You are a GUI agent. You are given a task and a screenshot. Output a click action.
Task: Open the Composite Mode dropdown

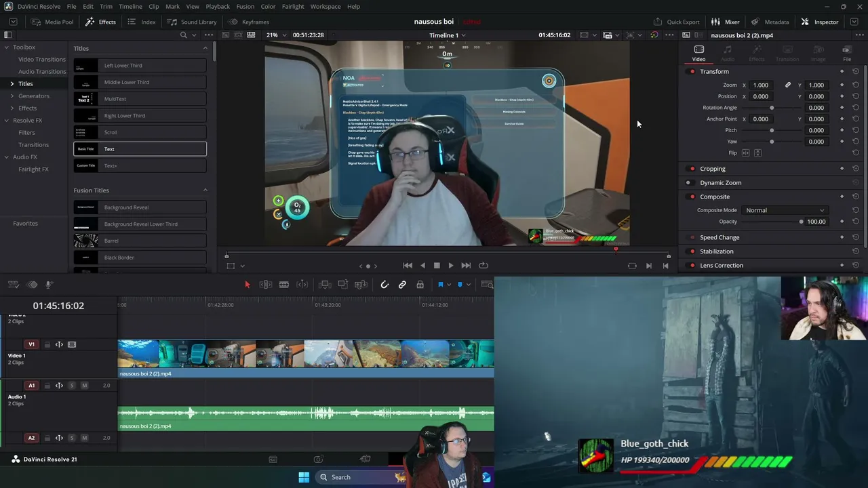pyautogui.click(x=784, y=210)
